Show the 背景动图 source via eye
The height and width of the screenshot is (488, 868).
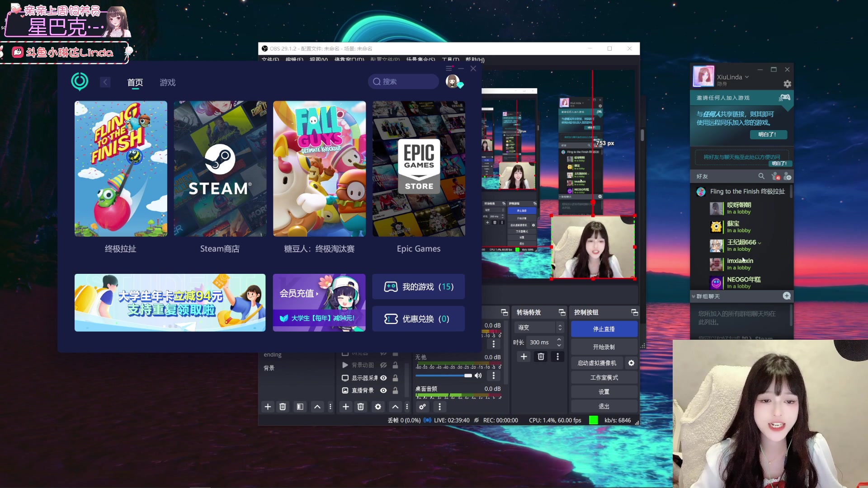(x=383, y=365)
